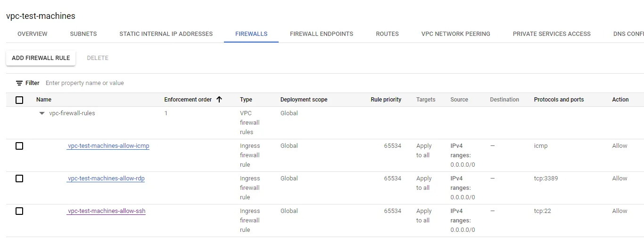Click the vpc-test-machines page title

click(41, 16)
